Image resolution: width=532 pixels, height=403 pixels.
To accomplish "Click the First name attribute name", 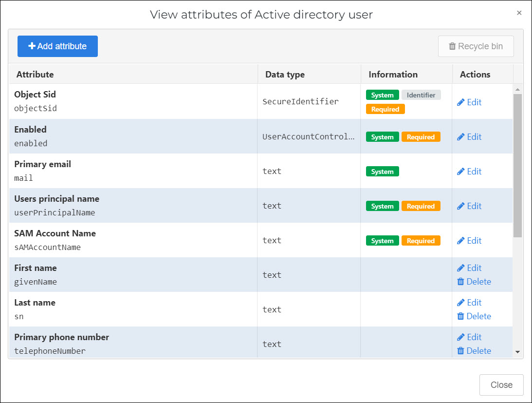I will 35,268.
